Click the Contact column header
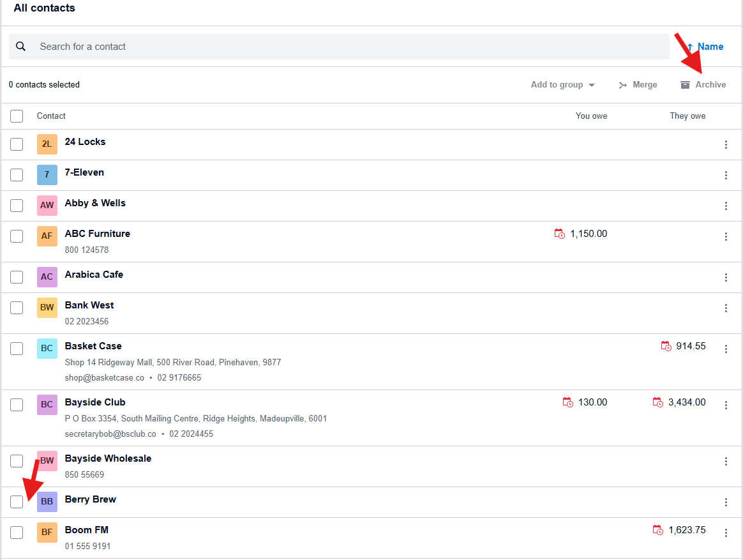 [x=51, y=116]
